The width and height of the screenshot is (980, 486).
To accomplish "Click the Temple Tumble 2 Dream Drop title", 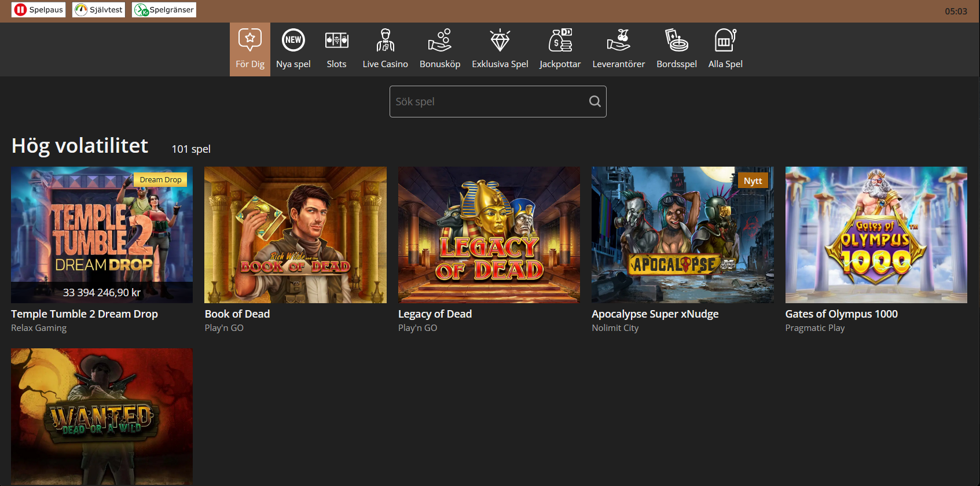I will point(85,314).
